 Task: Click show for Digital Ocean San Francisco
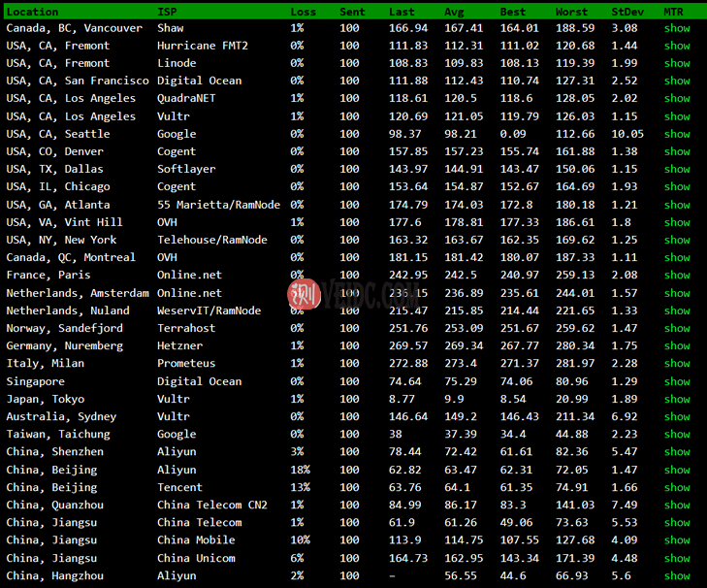(677, 81)
